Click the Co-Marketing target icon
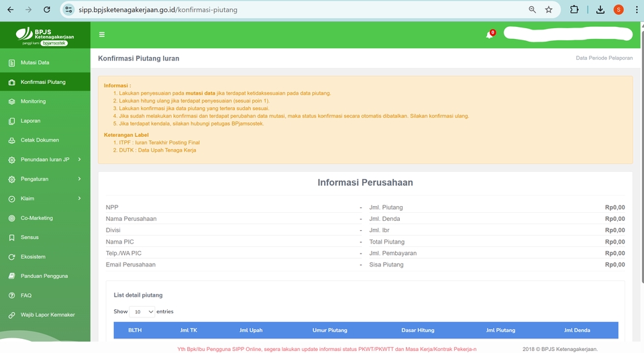644x353 pixels. coord(12,218)
